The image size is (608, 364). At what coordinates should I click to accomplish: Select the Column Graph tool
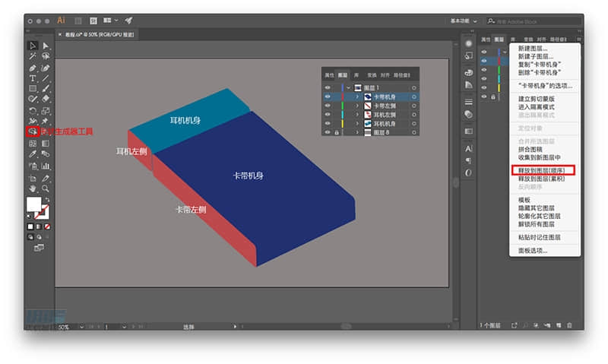pyautogui.click(x=46, y=166)
